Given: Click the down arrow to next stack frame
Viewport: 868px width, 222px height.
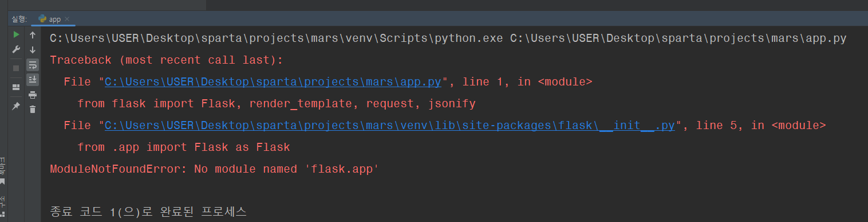Looking at the screenshot, I should click(x=33, y=50).
